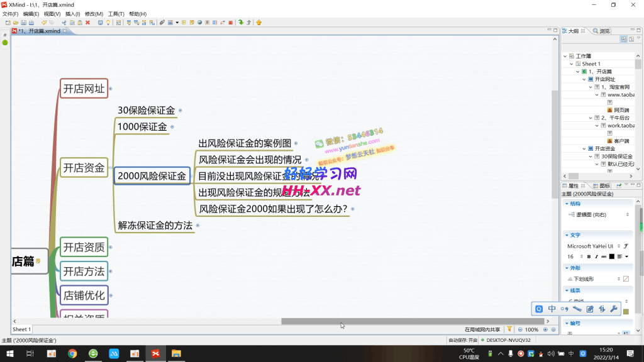This screenshot has width=644, height=362.
Task: Click the New workbook toolbar icon
Action: pos(8,23)
